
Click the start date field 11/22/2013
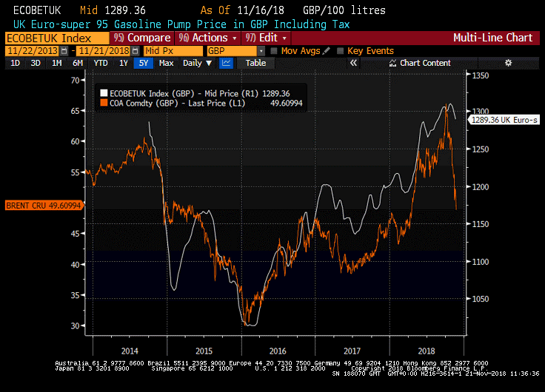(x=33, y=51)
